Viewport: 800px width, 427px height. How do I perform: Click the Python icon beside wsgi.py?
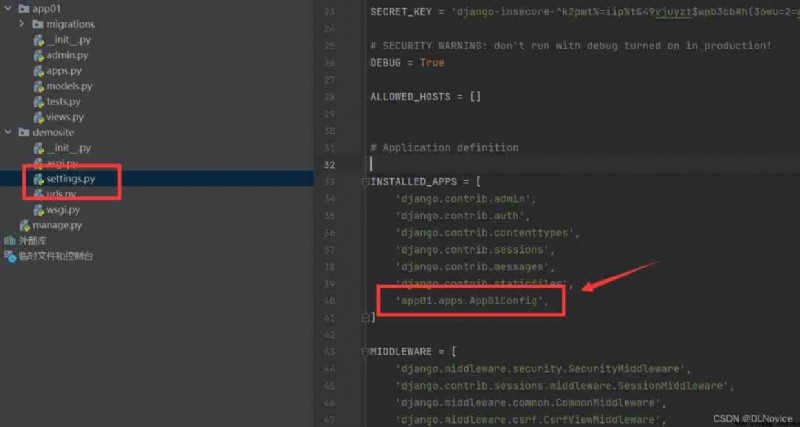[39, 210]
